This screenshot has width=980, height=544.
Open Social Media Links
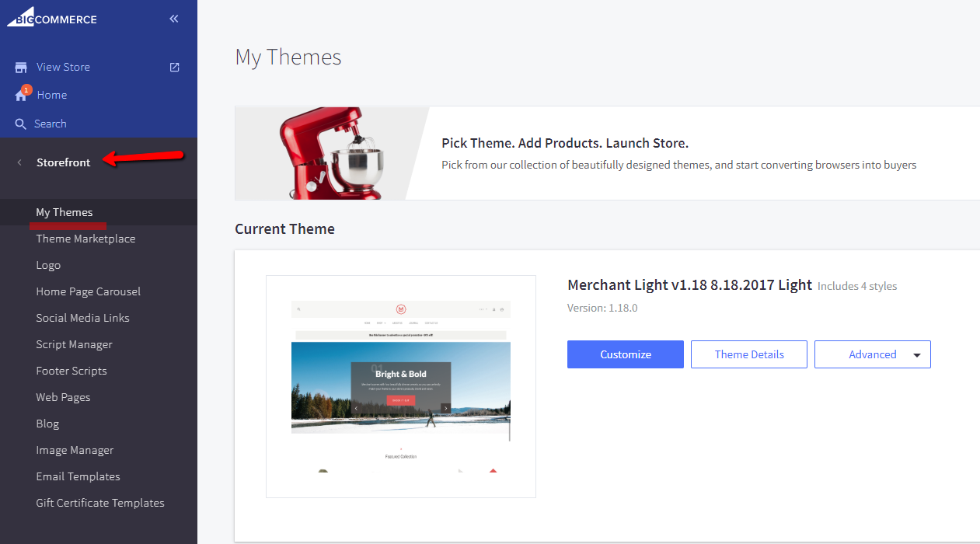(x=82, y=318)
